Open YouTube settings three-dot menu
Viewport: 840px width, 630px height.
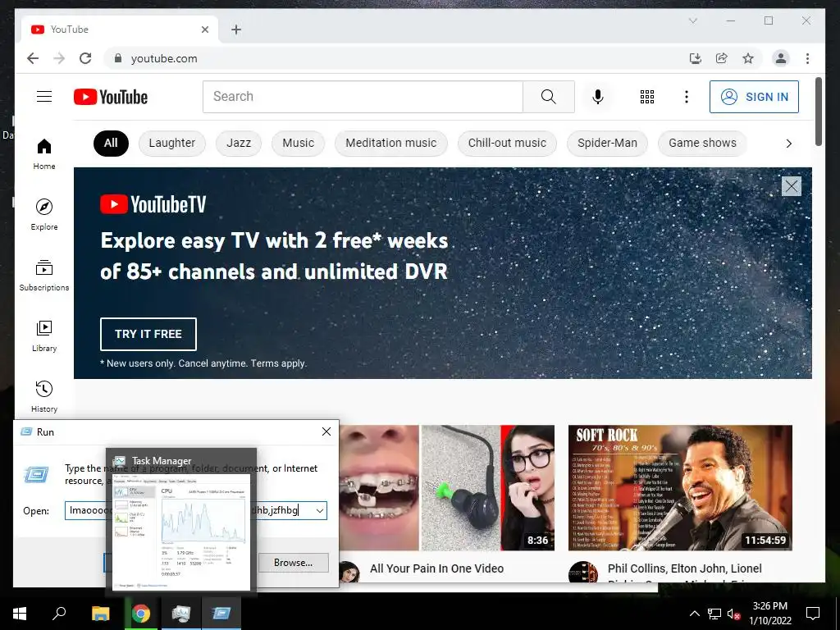[x=687, y=97]
